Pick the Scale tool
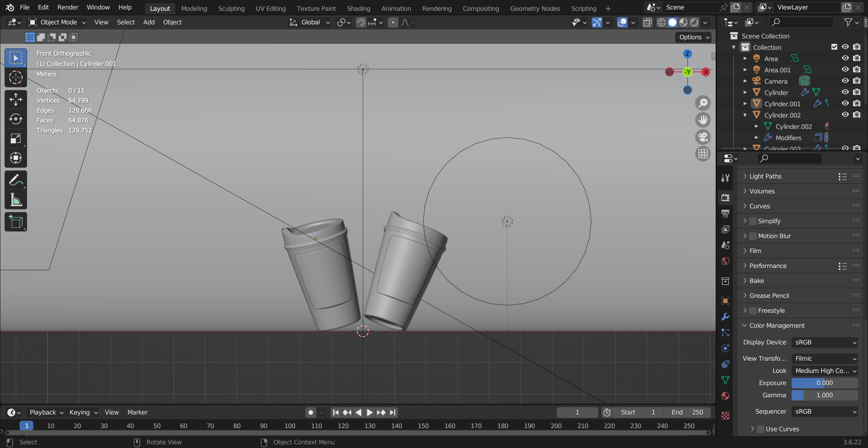The height and width of the screenshot is (448, 868). (16, 138)
